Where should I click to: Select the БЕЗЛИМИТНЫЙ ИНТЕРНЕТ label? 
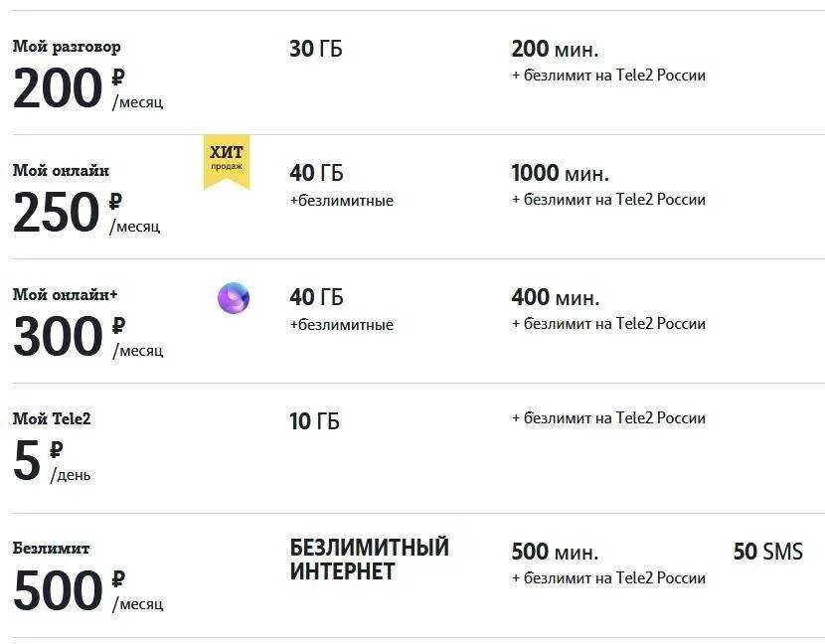pyautogui.click(x=369, y=560)
